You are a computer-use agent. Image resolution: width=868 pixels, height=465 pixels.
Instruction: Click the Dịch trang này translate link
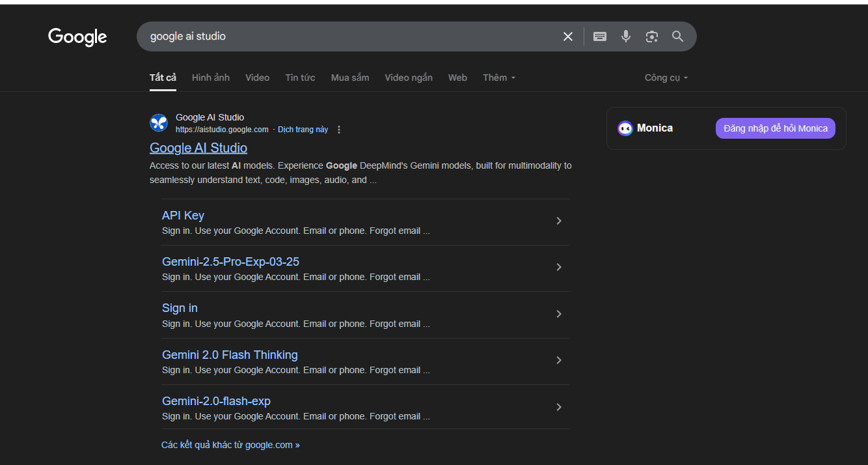point(303,130)
